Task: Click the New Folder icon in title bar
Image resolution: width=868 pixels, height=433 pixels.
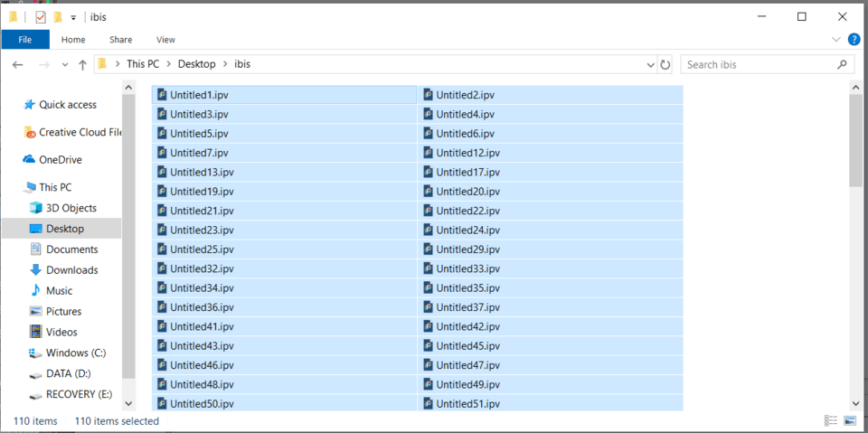Action: coord(58,17)
